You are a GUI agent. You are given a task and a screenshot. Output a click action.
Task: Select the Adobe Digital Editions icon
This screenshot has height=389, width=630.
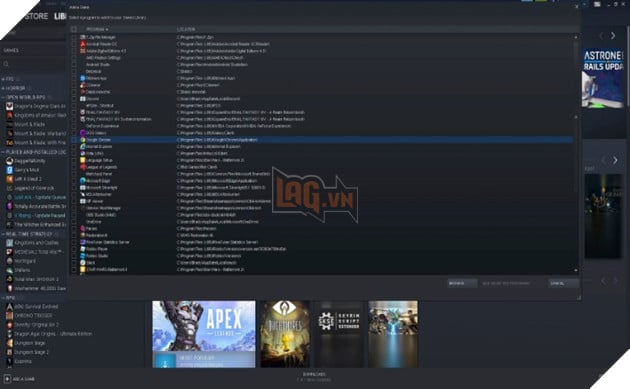[83, 51]
